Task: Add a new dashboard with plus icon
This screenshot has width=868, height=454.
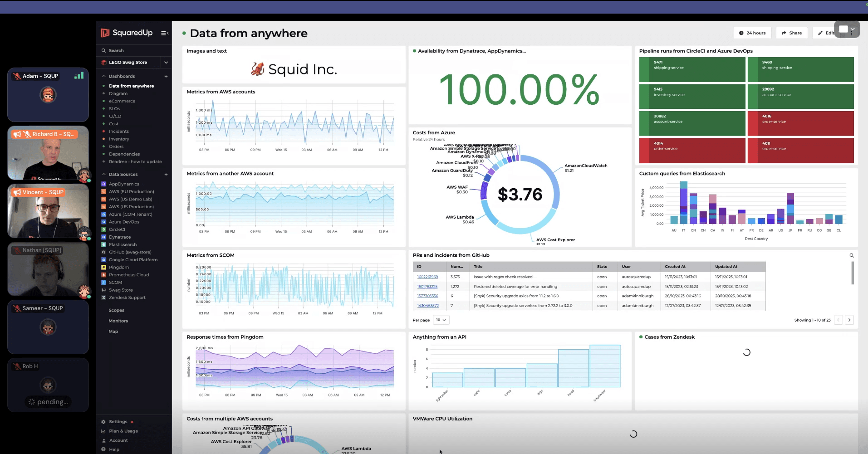Action: point(166,76)
